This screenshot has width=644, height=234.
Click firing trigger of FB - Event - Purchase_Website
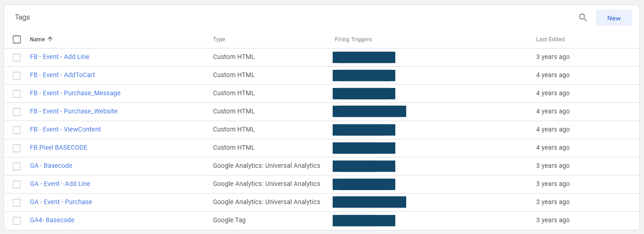pos(369,112)
